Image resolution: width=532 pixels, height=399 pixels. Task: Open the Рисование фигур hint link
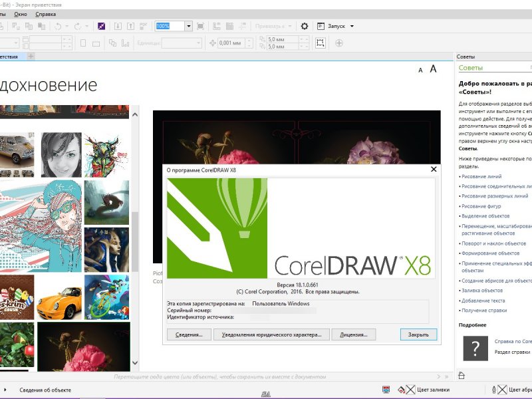pos(481,206)
